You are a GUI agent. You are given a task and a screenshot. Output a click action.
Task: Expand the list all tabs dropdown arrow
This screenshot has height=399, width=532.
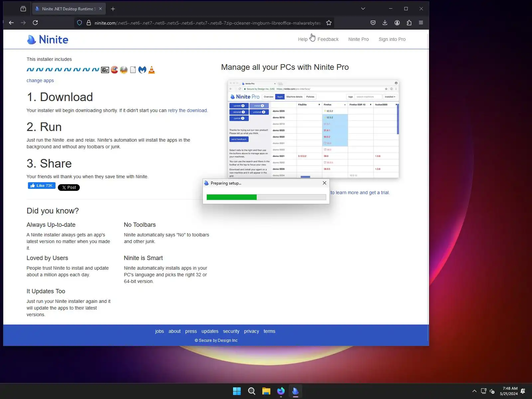(x=363, y=9)
